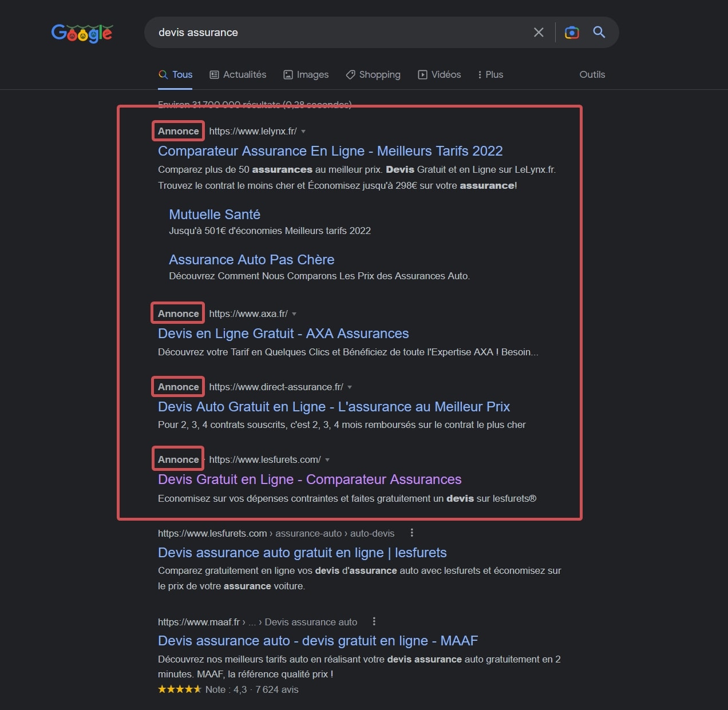Open the Mutuelle Santé sitelink
Viewport: 728px width, 710px height.
coord(215,215)
